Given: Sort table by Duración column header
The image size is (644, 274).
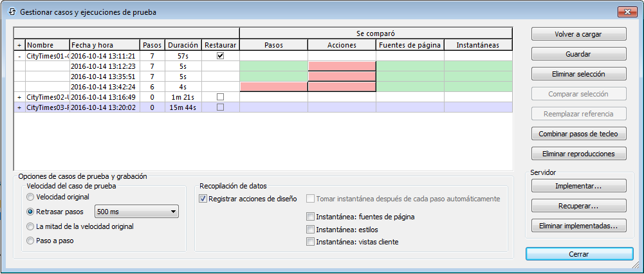Looking at the screenshot, I should (183, 45).
